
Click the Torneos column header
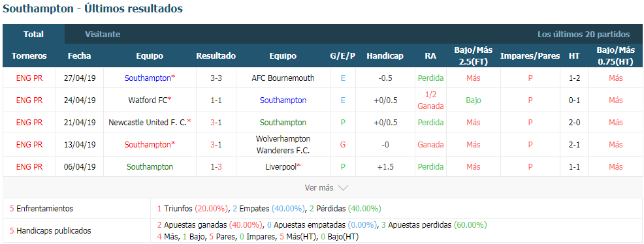point(29,55)
